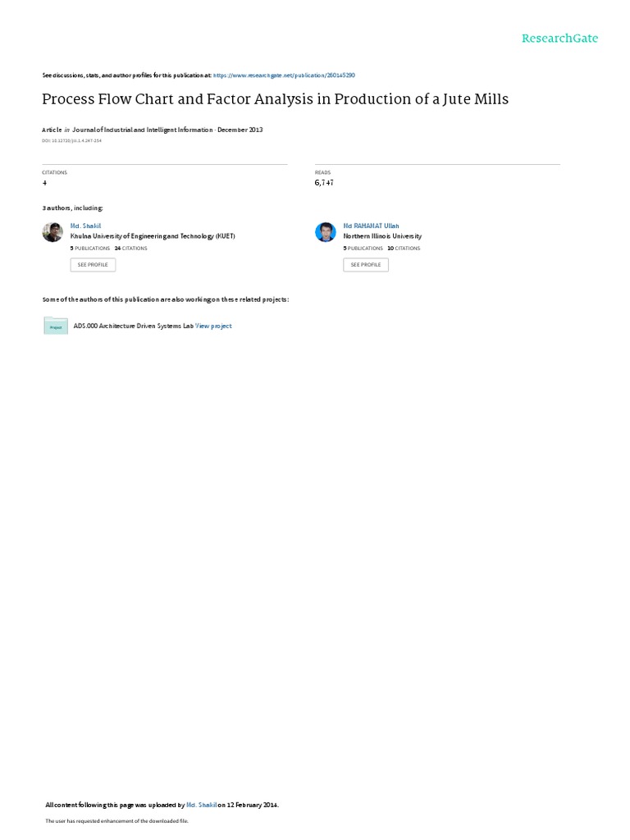This screenshot has width=630, height=840.
Task: Open the Md. Shakil author name link
Action: point(85,226)
